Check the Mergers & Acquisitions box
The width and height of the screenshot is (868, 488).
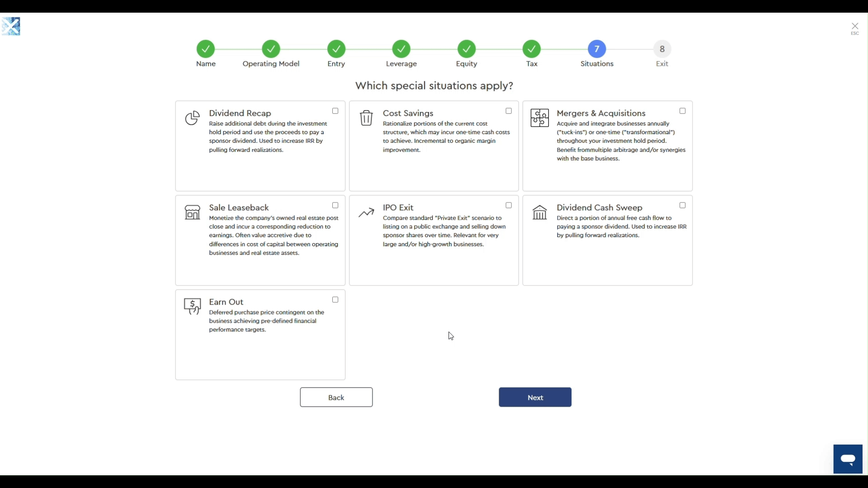coord(683,111)
